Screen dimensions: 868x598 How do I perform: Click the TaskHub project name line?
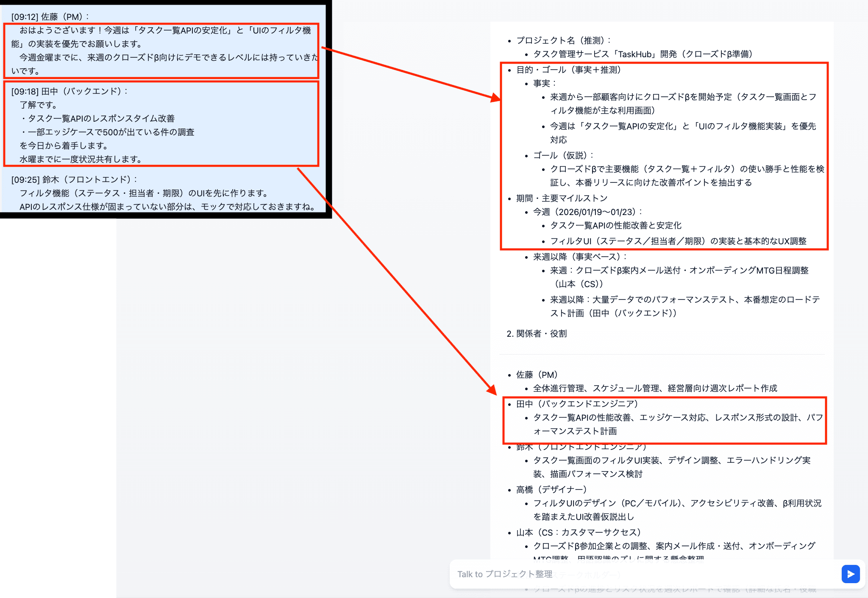pyautogui.click(x=643, y=54)
